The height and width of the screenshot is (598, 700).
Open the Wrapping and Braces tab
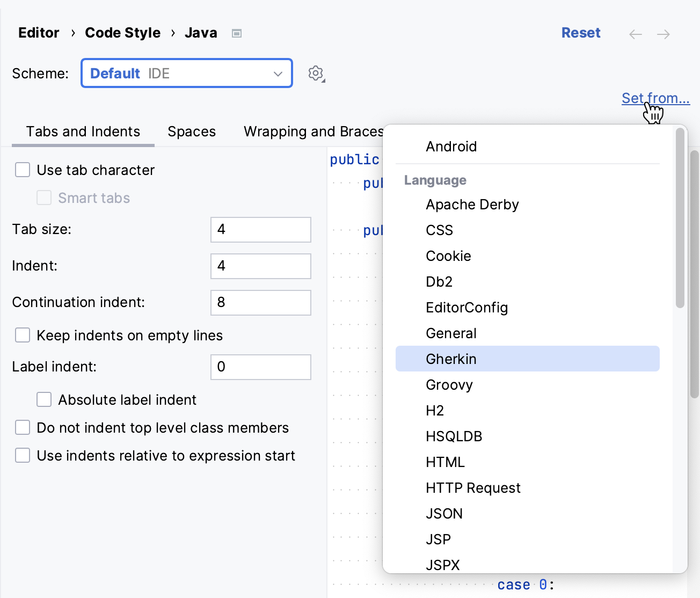313,132
